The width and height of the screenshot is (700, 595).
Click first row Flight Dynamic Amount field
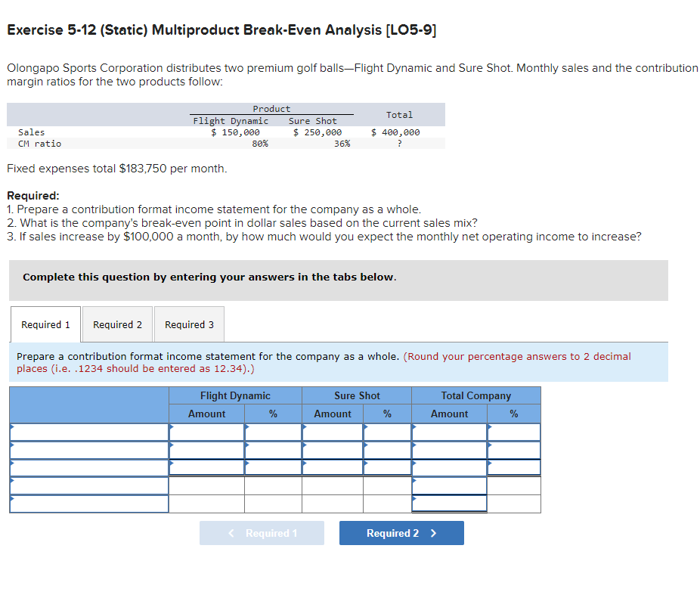(206, 432)
